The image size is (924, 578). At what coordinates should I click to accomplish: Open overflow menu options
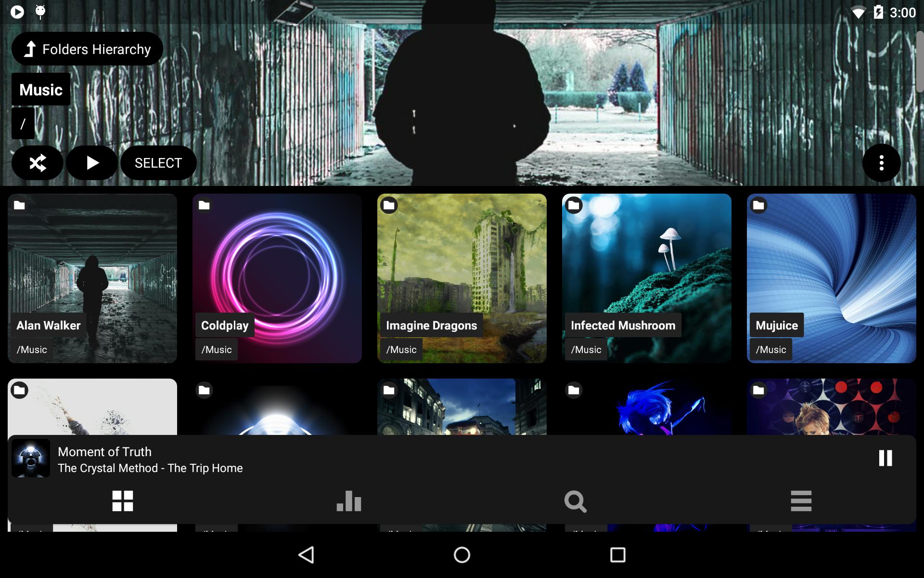point(881,163)
